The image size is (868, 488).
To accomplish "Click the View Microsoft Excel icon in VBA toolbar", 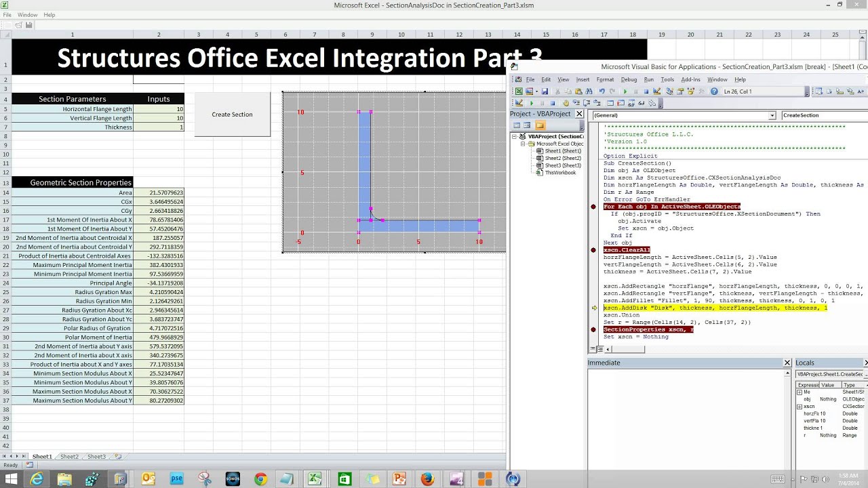I will point(519,91).
